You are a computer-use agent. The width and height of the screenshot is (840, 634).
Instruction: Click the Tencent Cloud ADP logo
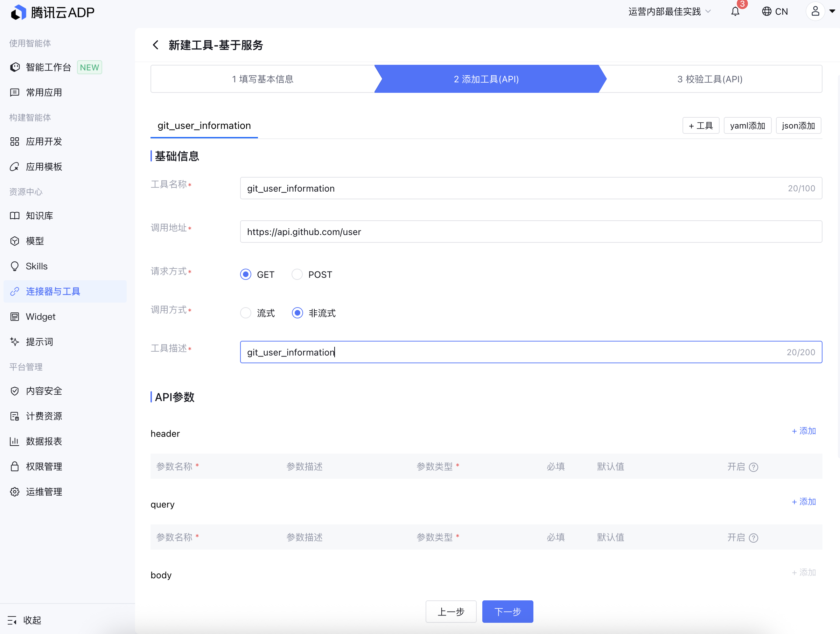(53, 13)
